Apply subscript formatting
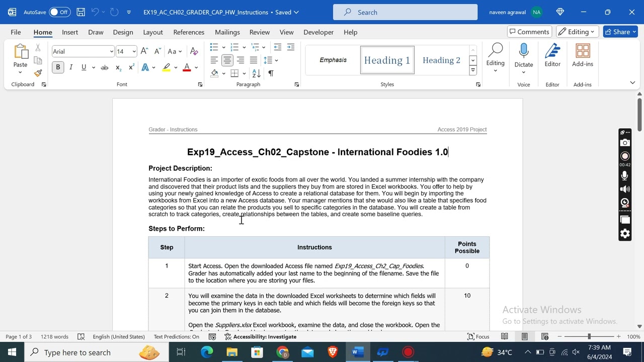644x362 pixels. pyautogui.click(x=118, y=67)
